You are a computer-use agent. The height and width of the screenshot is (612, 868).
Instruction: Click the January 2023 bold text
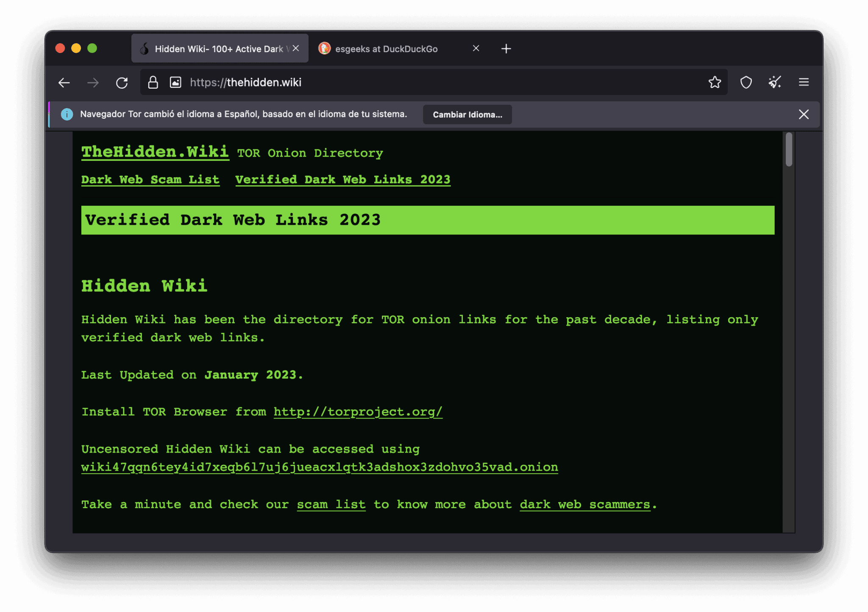coord(253,375)
